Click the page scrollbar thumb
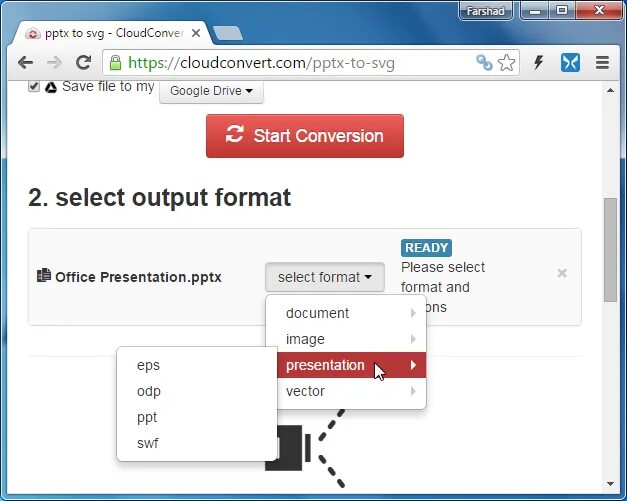Screen dimensions: 627x501 [610, 250]
